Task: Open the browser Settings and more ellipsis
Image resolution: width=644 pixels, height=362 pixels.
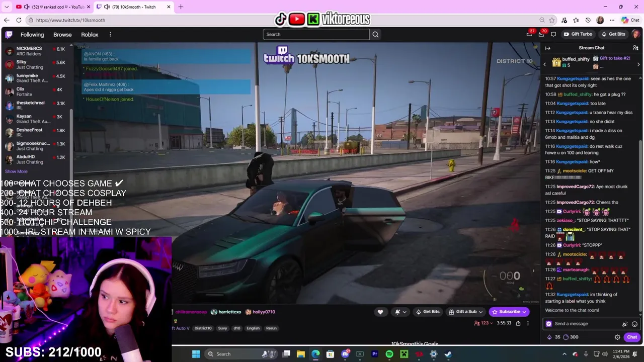Action: tap(612, 20)
